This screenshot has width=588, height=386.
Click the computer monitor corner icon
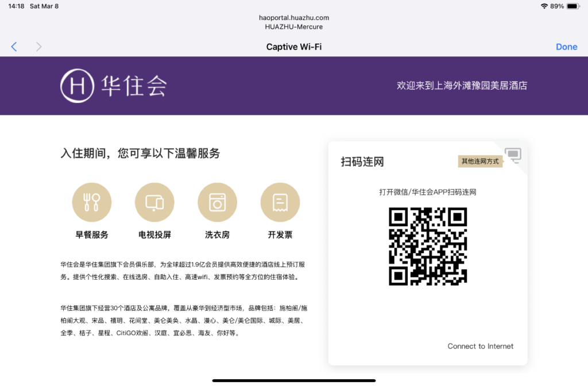pyautogui.click(x=513, y=155)
